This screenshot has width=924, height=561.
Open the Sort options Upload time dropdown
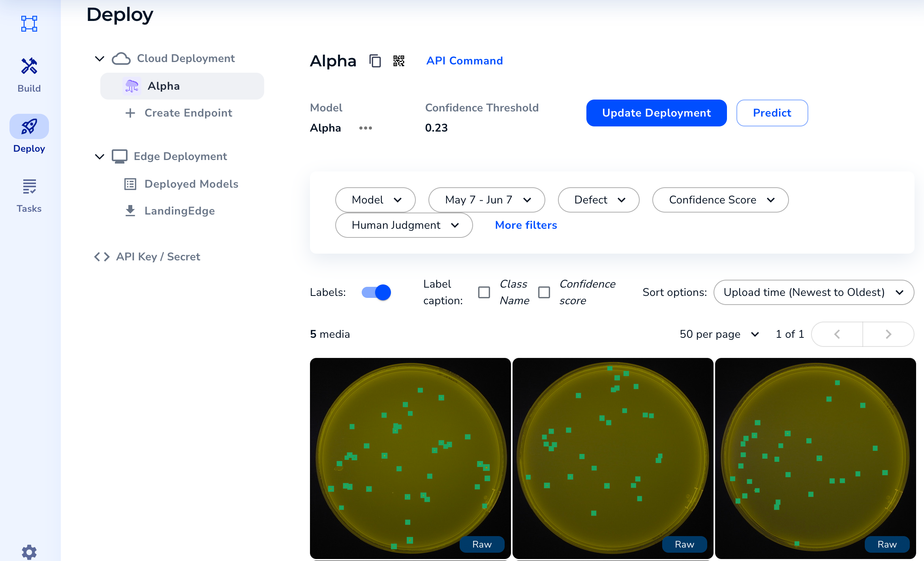pyautogui.click(x=813, y=292)
